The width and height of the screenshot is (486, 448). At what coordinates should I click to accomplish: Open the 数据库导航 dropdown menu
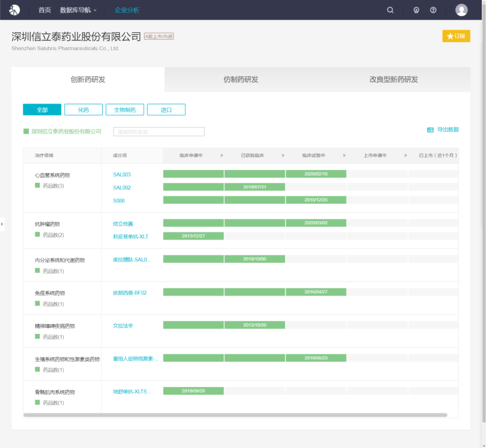pyautogui.click(x=78, y=10)
